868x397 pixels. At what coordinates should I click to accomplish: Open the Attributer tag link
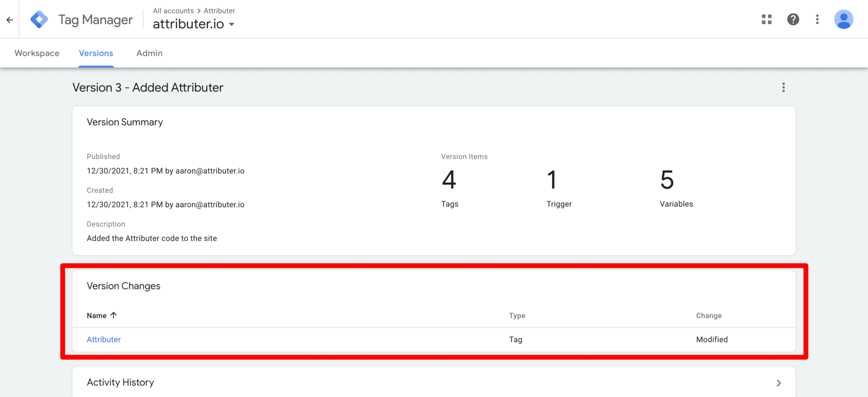click(104, 339)
